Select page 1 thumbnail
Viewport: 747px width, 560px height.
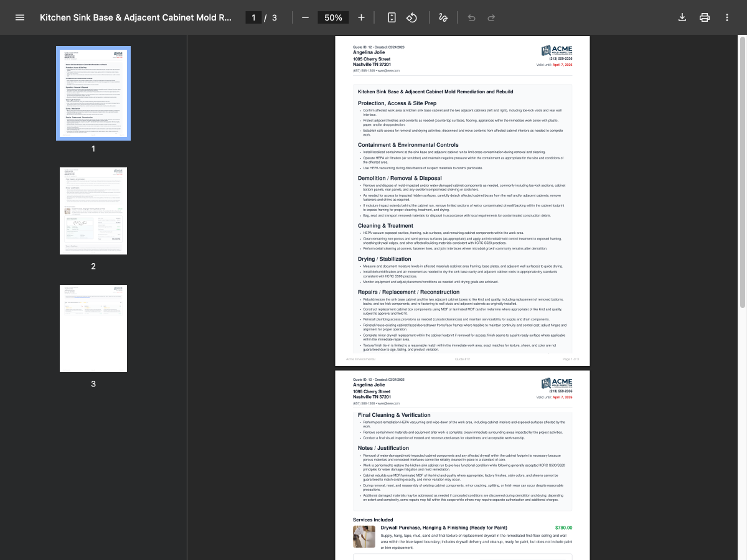tap(93, 93)
